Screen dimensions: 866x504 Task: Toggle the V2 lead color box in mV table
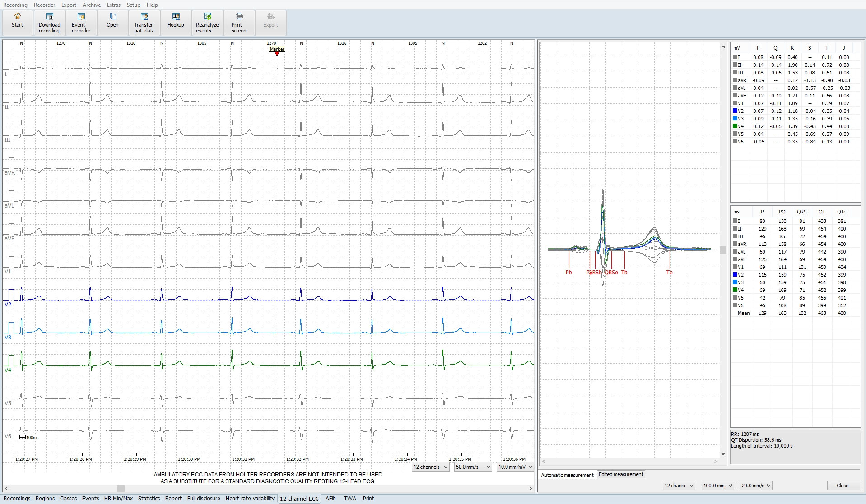(735, 111)
